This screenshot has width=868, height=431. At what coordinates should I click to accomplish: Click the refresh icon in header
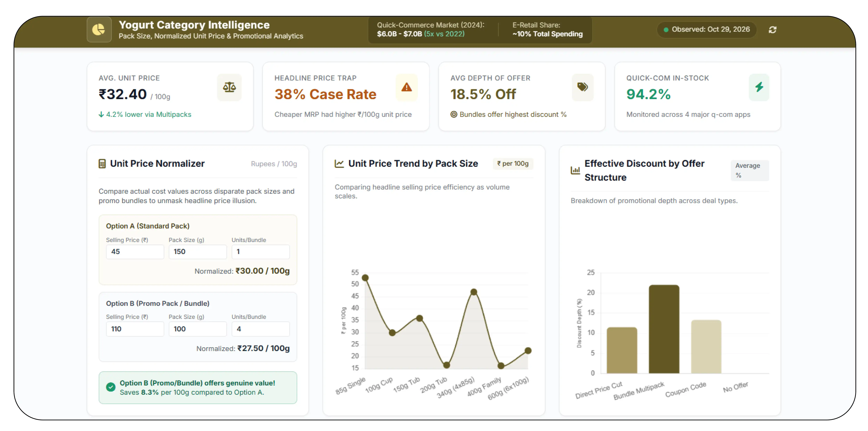(773, 30)
